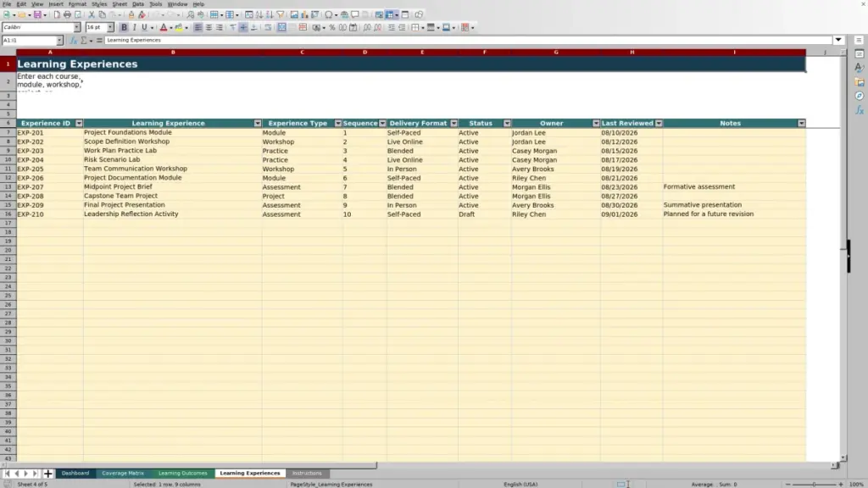Open the Sheet menu

coord(120,4)
